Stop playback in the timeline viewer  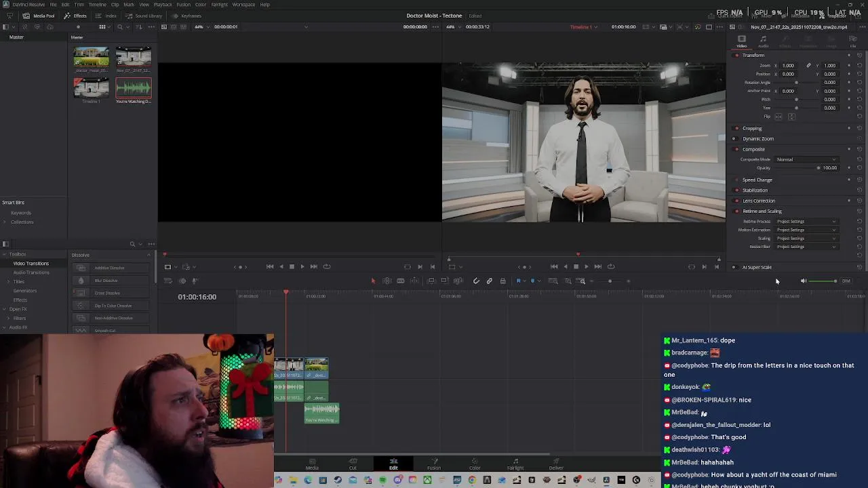coord(576,266)
